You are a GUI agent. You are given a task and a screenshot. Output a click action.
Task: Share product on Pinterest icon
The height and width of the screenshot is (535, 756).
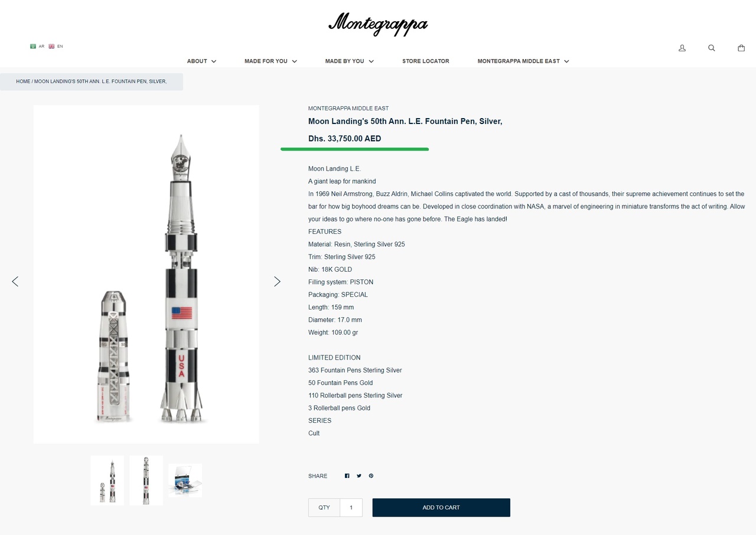pos(371,476)
